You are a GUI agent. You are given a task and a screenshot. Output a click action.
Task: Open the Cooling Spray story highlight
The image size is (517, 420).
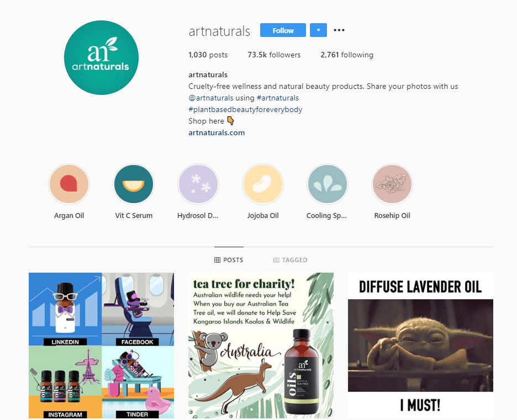328,184
